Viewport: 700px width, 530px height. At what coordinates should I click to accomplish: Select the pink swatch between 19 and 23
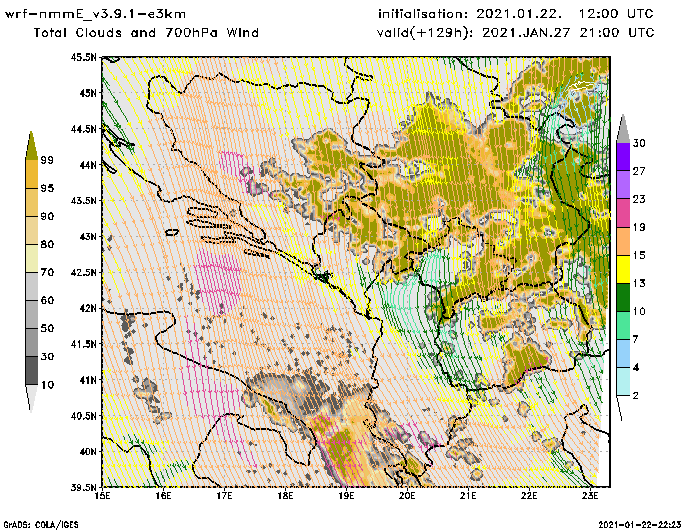pyautogui.click(x=623, y=213)
